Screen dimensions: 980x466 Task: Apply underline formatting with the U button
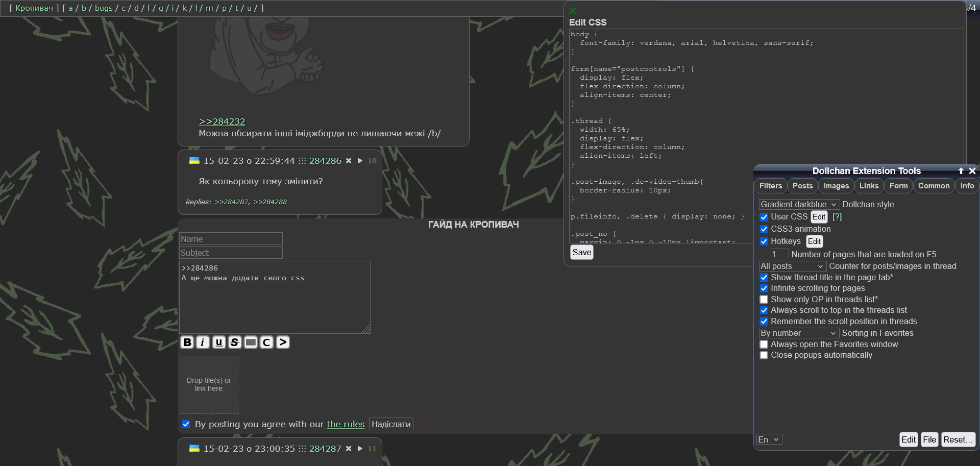219,342
